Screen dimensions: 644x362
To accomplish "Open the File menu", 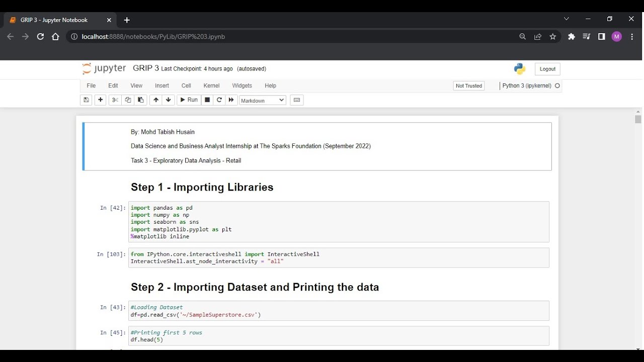I will (91, 86).
